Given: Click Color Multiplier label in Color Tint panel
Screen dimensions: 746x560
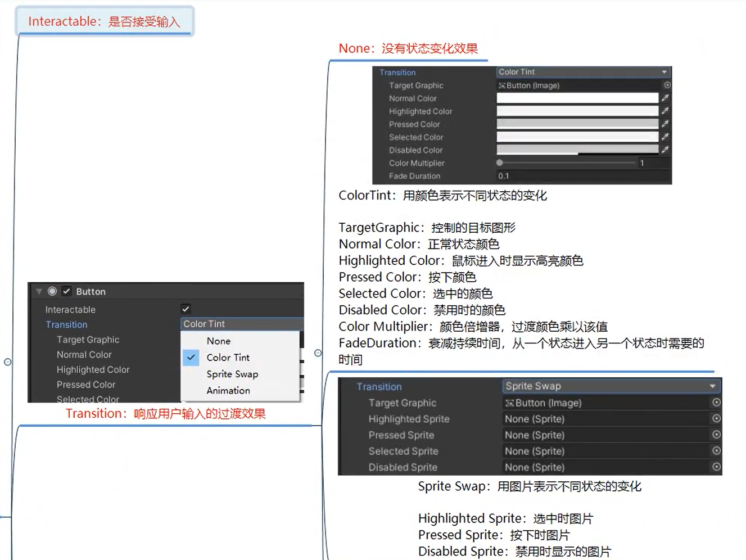Looking at the screenshot, I should (417, 163).
